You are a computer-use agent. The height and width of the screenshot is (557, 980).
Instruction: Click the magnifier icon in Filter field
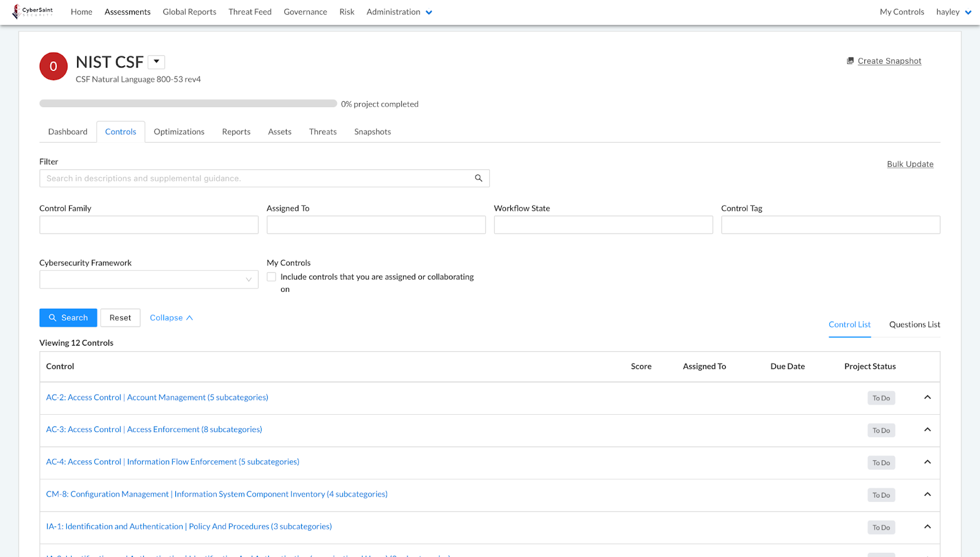(x=478, y=178)
